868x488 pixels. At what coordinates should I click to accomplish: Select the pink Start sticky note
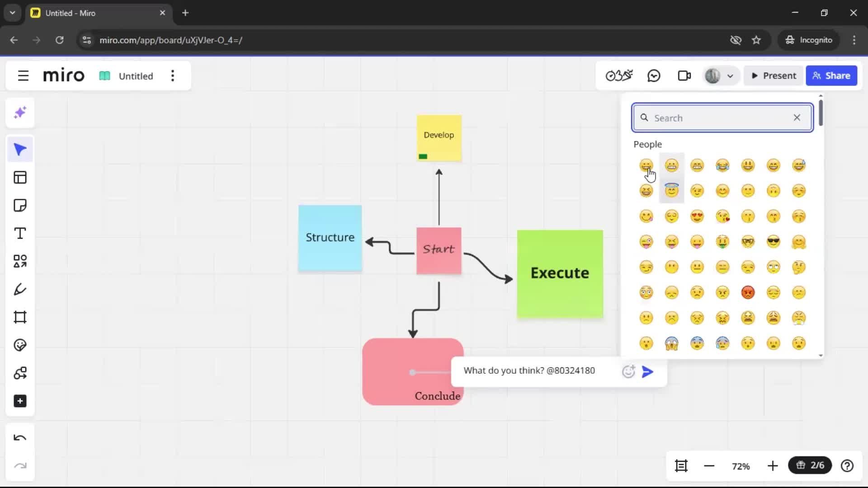(439, 250)
